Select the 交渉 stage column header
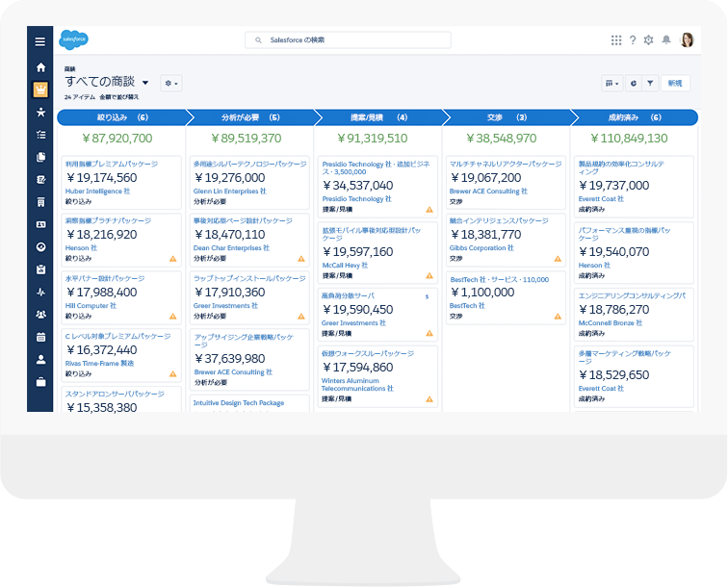The height and width of the screenshot is (587, 728). coord(506,117)
